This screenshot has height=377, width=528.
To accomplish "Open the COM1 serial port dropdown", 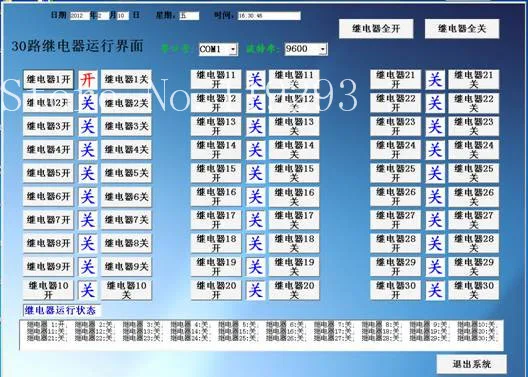I will coord(218,49).
